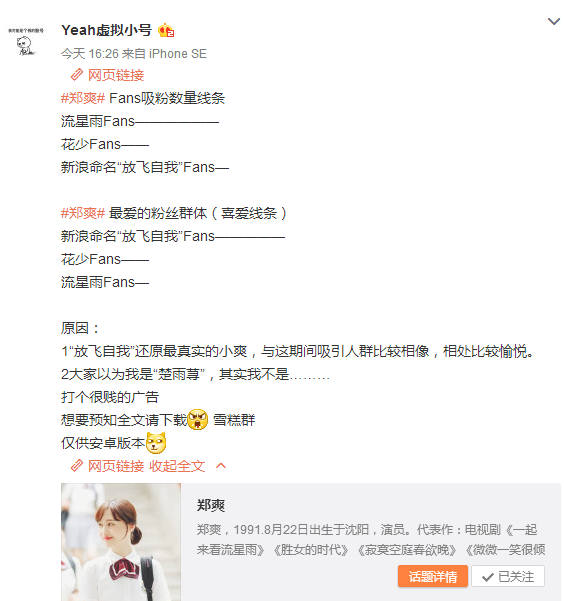Click the 话题详情 button
Viewport: 564px width, 601px height.
[432, 576]
